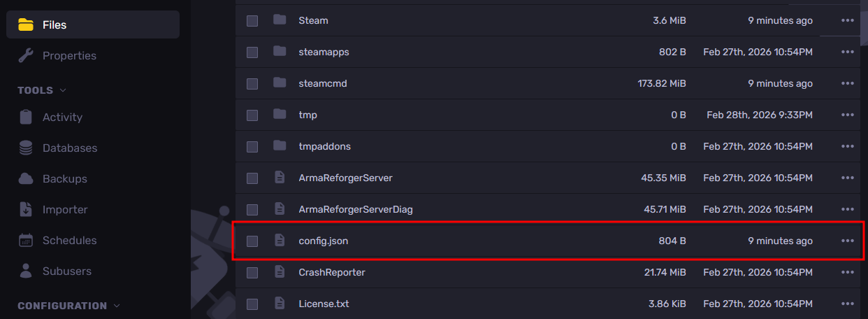This screenshot has height=319, width=868.
Task: Open the tmpaddons folder
Action: point(324,146)
